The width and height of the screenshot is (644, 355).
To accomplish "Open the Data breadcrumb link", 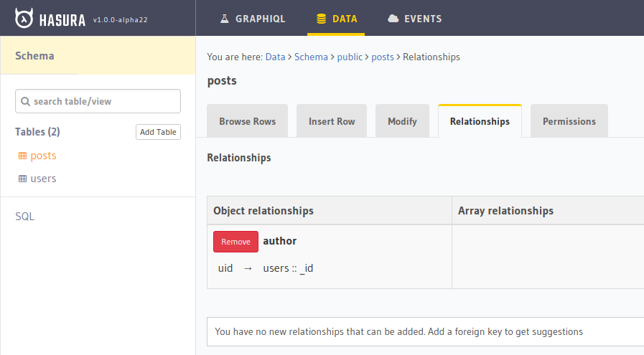I will point(275,57).
